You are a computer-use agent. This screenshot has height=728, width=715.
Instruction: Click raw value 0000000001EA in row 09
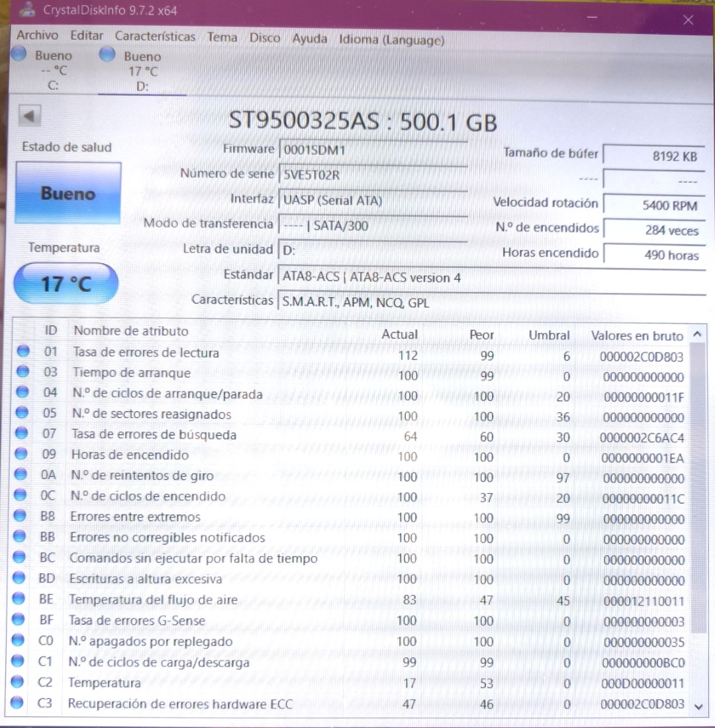click(x=643, y=458)
